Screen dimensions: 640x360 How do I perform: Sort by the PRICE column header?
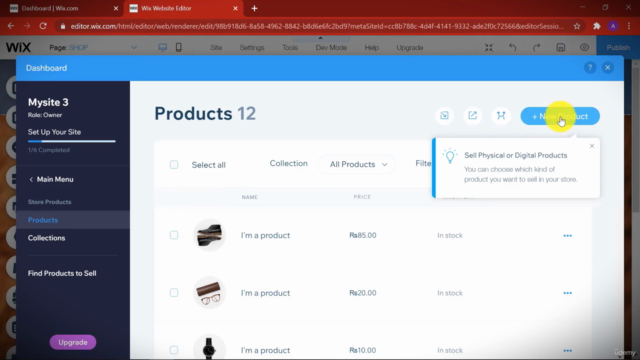coord(362,197)
